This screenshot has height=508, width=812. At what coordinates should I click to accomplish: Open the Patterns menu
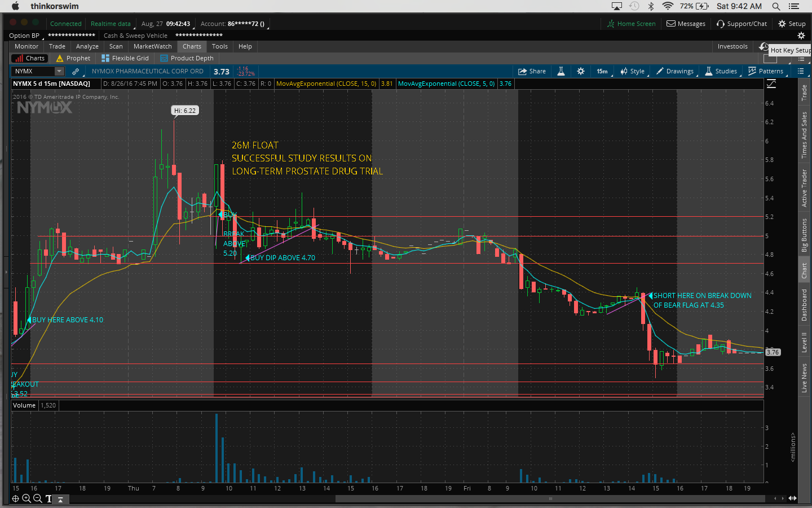[x=766, y=71]
